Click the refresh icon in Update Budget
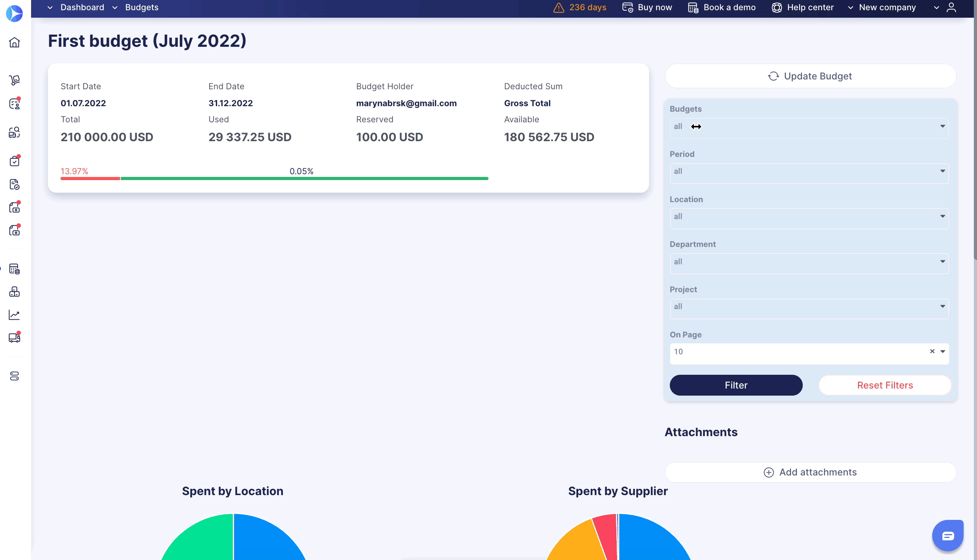The image size is (977, 560). (x=773, y=76)
